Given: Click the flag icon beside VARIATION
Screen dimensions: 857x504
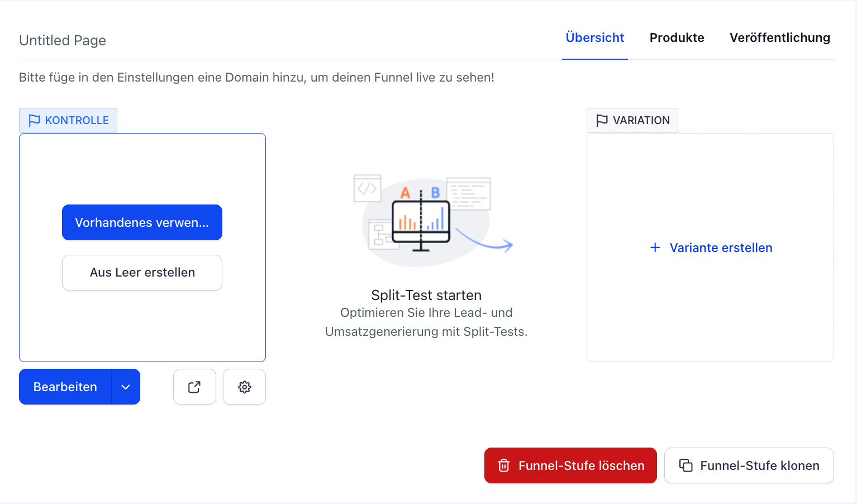Looking at the screenshot, I should coord(602,120).
